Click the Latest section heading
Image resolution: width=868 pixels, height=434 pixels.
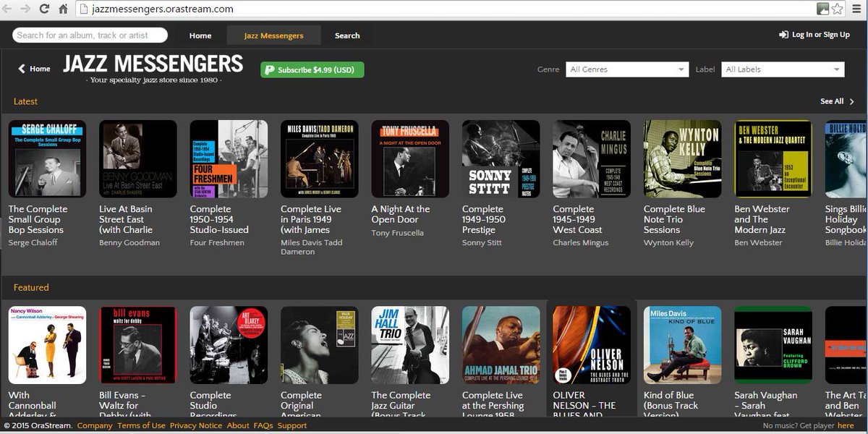click(25, 102)
